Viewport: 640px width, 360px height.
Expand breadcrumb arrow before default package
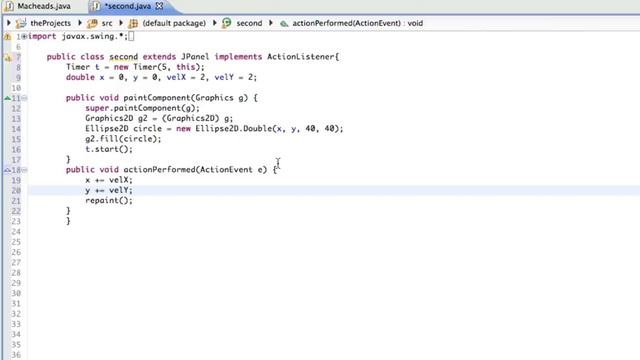click(121, 23)
